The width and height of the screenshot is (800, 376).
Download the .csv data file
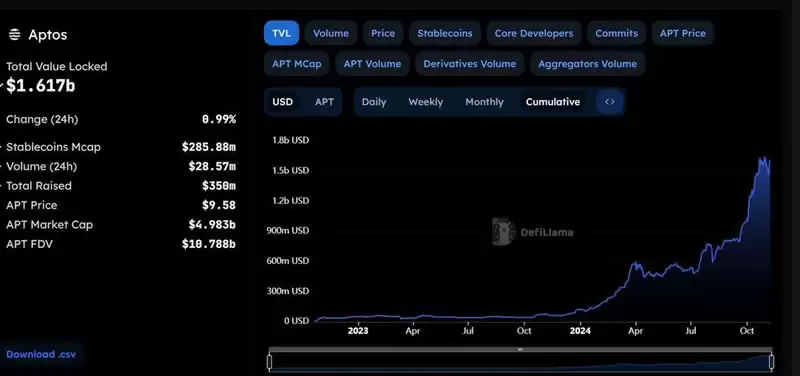pyautogui.click(x=41, y=354)
